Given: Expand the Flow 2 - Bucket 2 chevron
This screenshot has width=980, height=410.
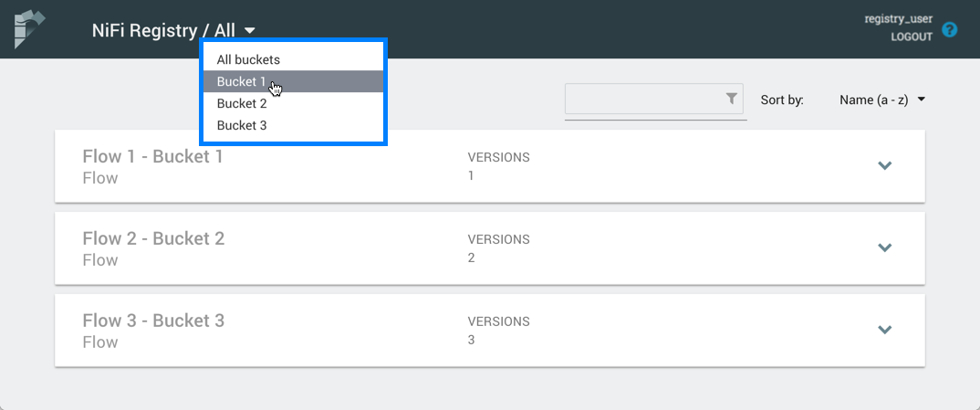Looking at the screenshot, I should tap(883, 247).
